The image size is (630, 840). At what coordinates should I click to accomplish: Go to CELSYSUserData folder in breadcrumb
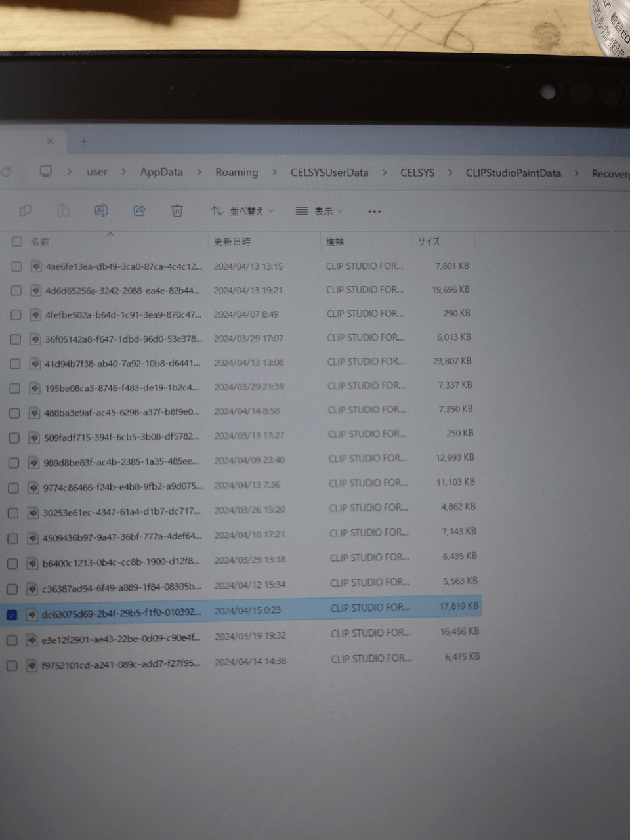point(329,173)
